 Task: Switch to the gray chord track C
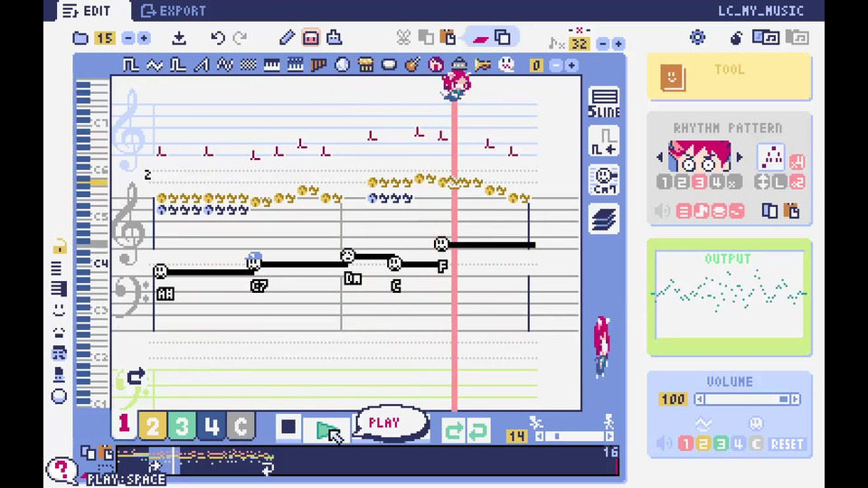pyautogui.click(x=241, y=426)
